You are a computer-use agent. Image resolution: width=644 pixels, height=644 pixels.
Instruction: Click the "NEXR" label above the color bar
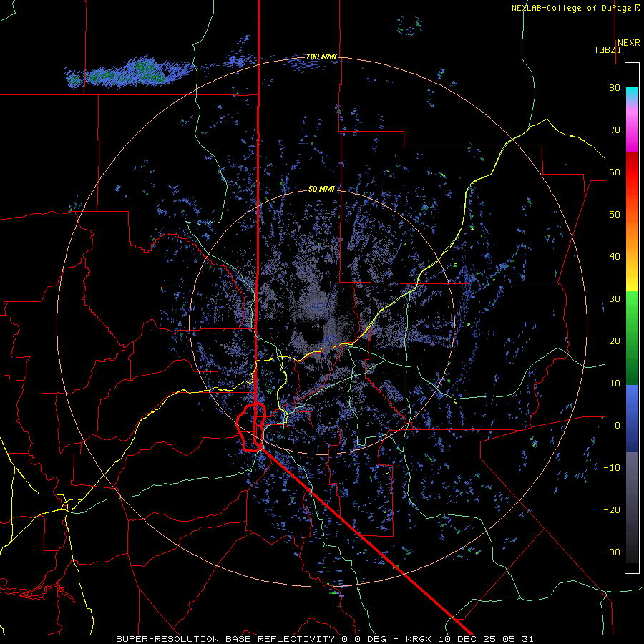click(628, 43)
